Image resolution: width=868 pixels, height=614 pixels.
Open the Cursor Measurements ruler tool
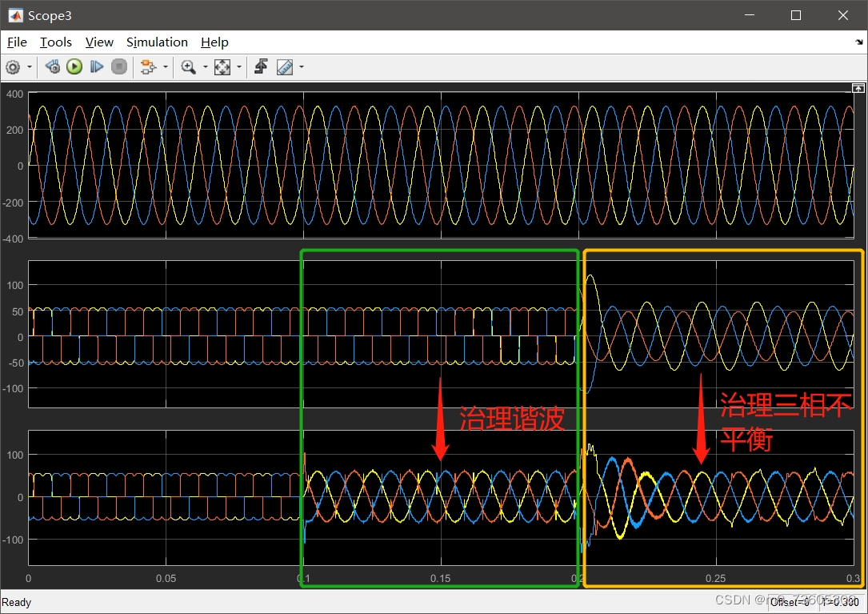284,66
